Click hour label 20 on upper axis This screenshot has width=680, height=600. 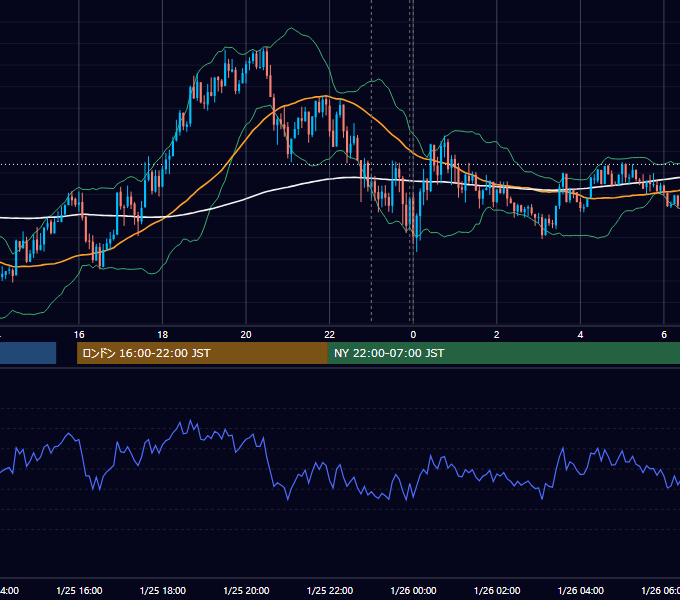pyautogui.click(x=246, y=335)
